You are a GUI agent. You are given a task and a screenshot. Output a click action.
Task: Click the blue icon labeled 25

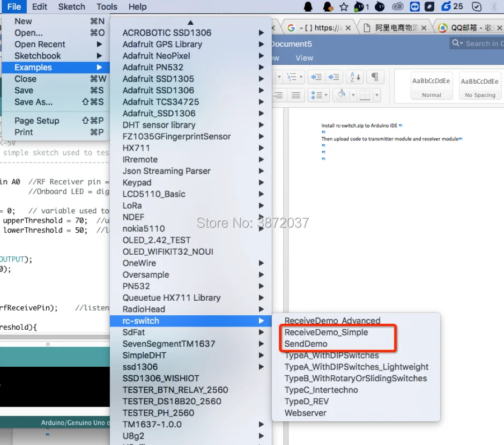pos(451,6)
